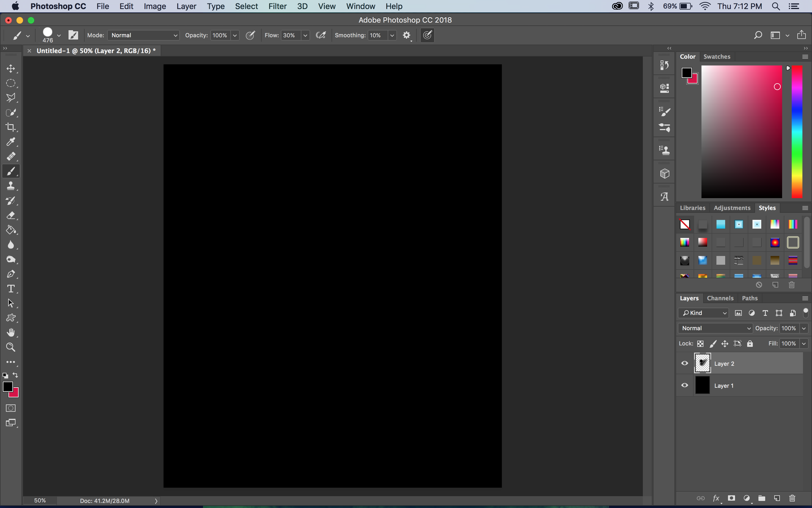812x508 pixels.
Task: Reset default foreground and background colors
Action: coord(5,376)
